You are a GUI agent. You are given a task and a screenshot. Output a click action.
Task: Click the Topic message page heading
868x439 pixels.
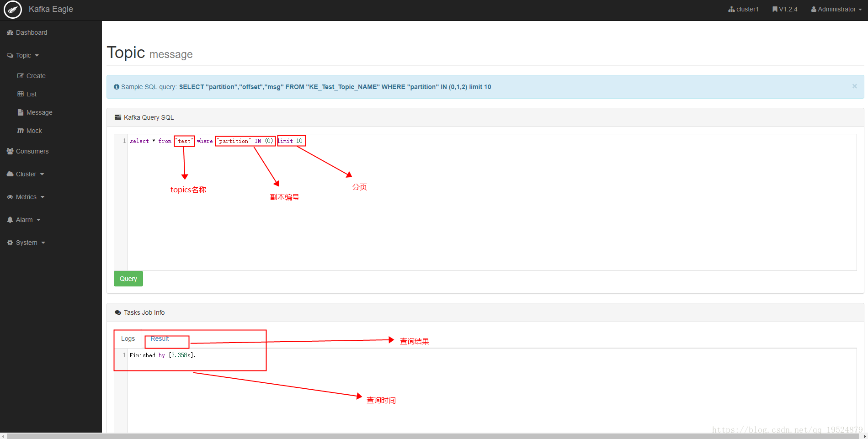click(x=149, y=53)
